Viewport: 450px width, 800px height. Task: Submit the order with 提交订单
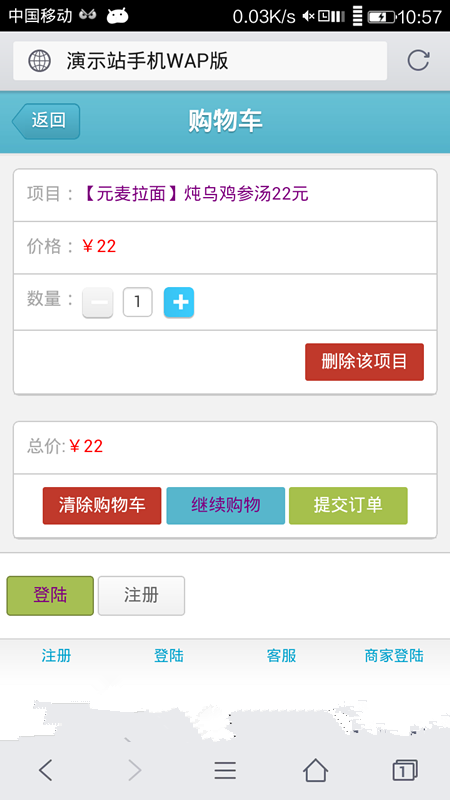pos(348,506)
